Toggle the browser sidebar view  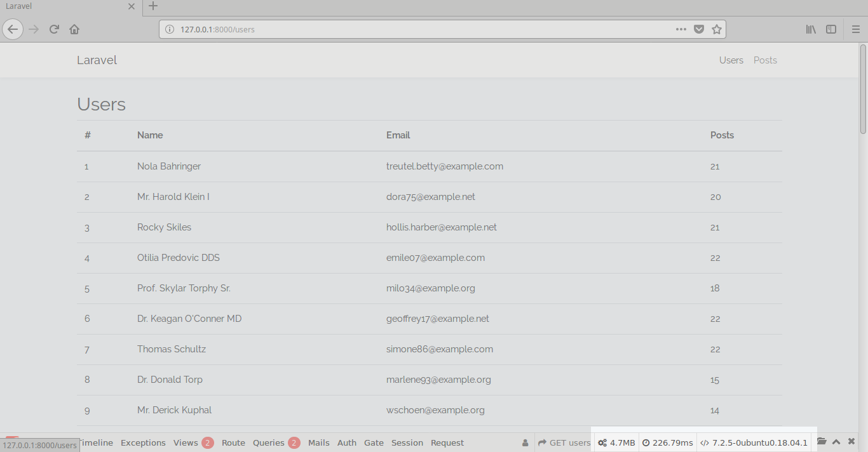(x=831, y=29)
